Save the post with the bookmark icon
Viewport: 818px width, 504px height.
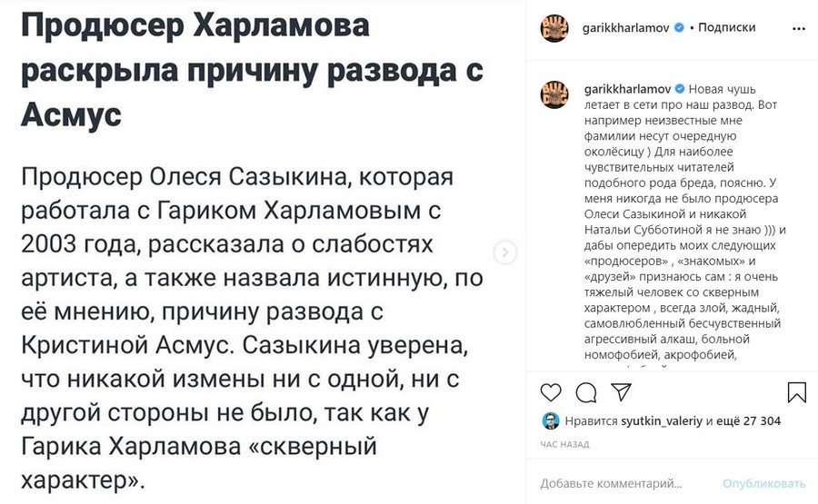pos(796,392)
